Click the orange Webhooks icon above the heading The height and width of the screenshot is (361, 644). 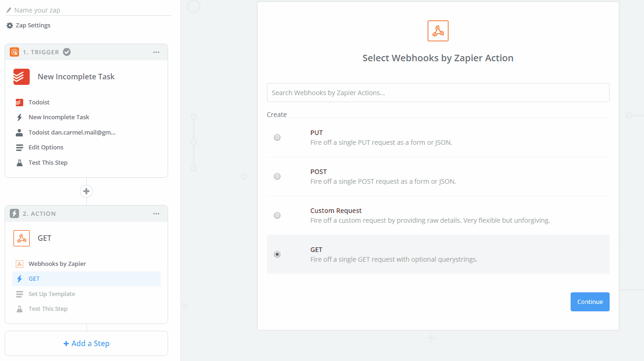coord(438,31)
